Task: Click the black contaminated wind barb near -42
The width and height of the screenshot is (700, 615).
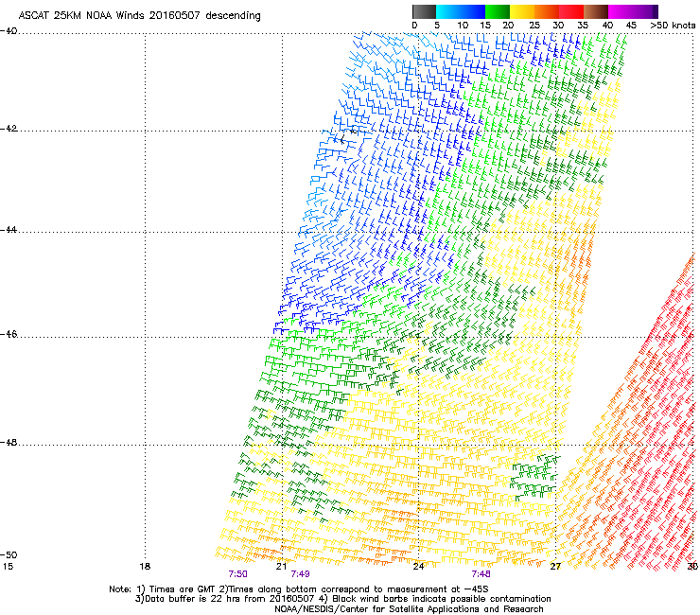Action: tap(342, 139)
